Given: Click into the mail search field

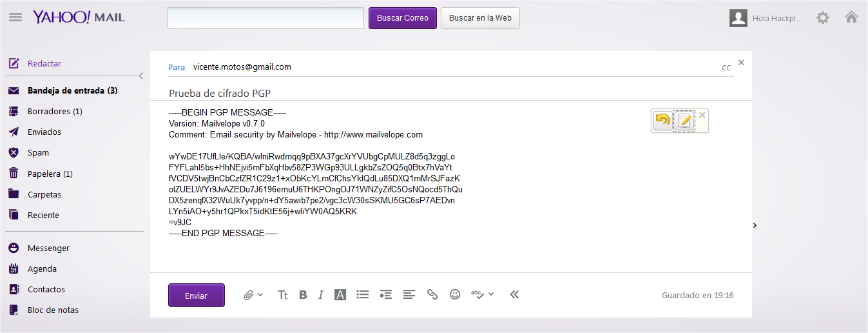Looking at the screenshot, I should (x=265, y=18).
